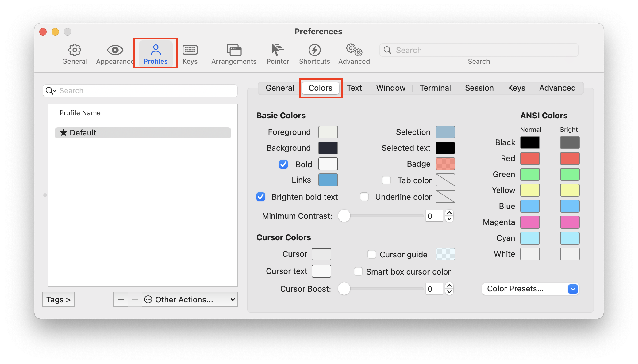Select the Default profile row
Image resolution: width=638 pixels, height=364 pixels.
point(143,133)
